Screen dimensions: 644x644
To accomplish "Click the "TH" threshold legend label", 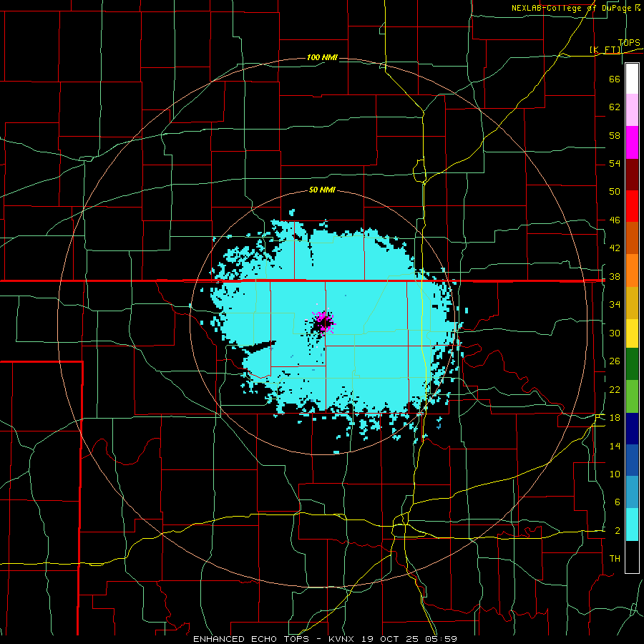I will coord(615,559).
